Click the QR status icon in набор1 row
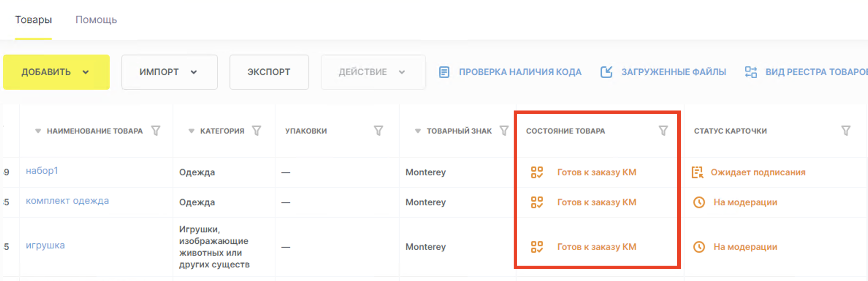Screen dimensions: 868x281 tap(537, 172)
